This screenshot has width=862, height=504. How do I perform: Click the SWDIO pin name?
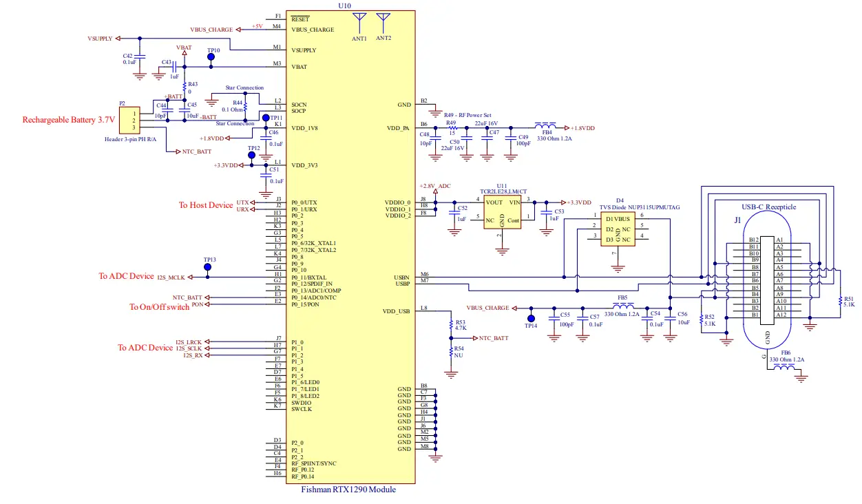(x=302, y=403)
